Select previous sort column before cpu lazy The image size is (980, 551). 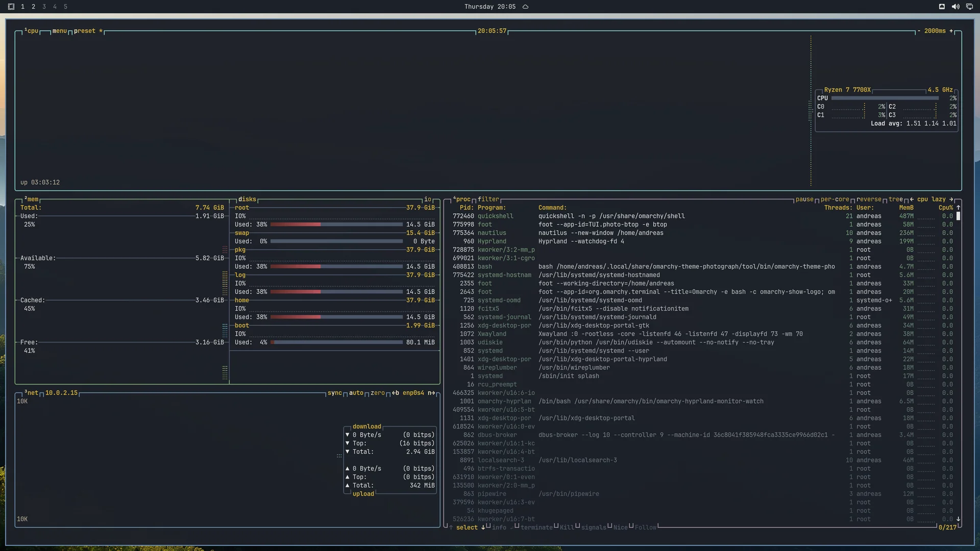coord(912,199)
